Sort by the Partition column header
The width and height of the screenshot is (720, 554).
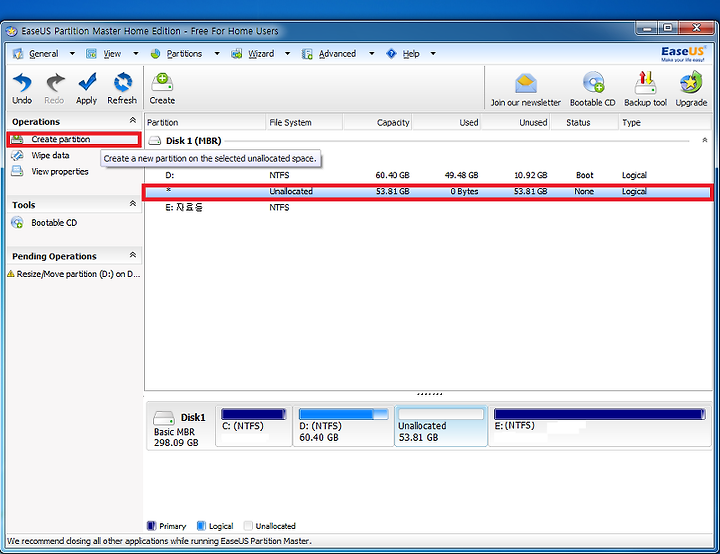coord(205,123)
